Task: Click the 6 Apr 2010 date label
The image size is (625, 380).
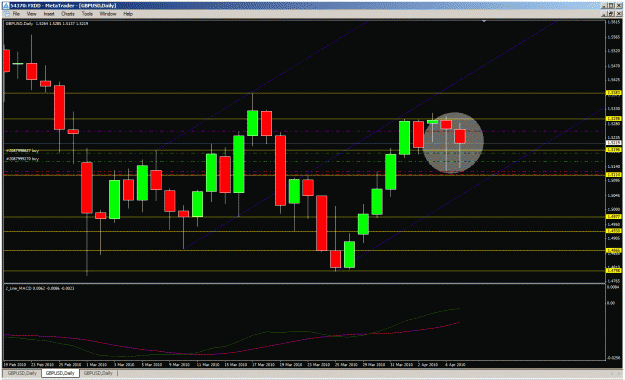Action: click(455, 364)
